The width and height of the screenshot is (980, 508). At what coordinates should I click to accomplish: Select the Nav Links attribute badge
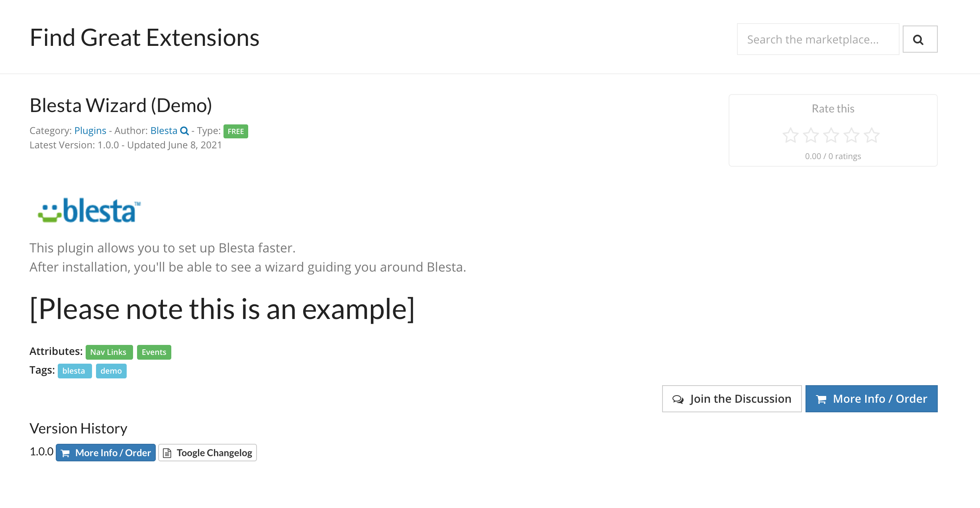(x=109, y=352)
